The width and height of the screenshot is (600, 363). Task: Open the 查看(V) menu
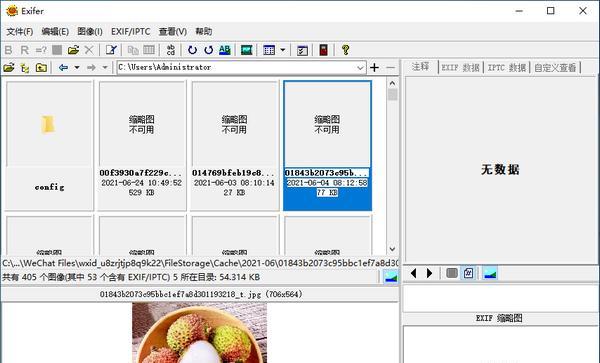(173, 31)
